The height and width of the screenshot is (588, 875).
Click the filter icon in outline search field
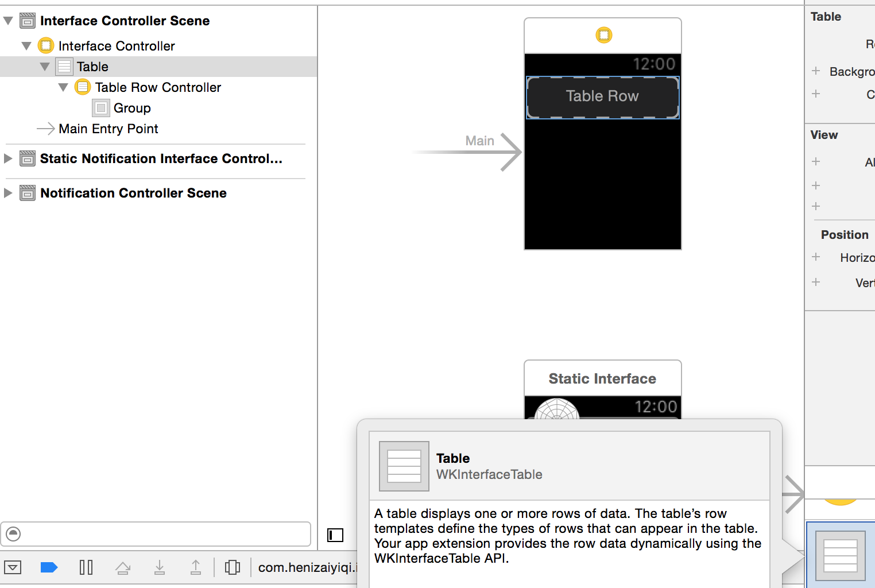[x=13, y=534]
